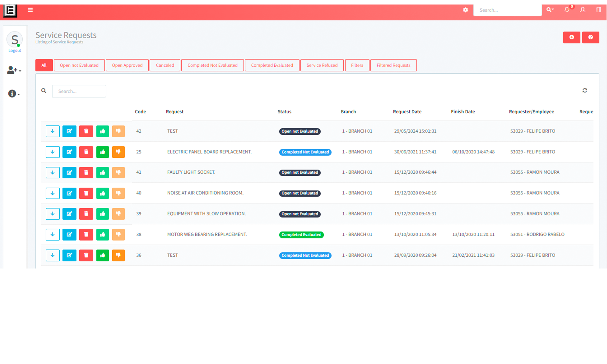Image resolution: width=607 pixels, height=364 pixels.
Task: Toggle the Open Approved filter tab
Action: [x=127, y=65]
